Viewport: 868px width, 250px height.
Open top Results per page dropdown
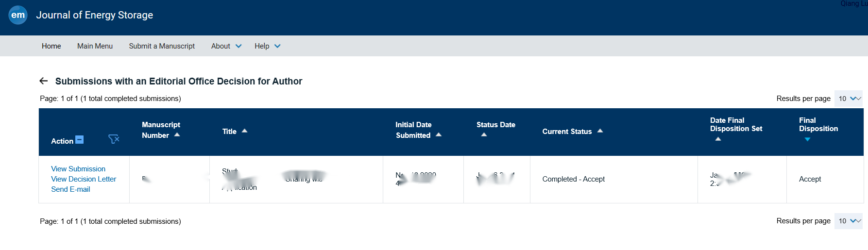[x=849, y=99]
